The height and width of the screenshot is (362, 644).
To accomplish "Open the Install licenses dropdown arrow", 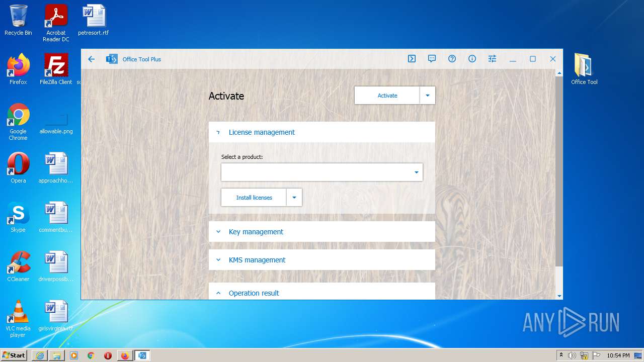I will tap(294, 198).
